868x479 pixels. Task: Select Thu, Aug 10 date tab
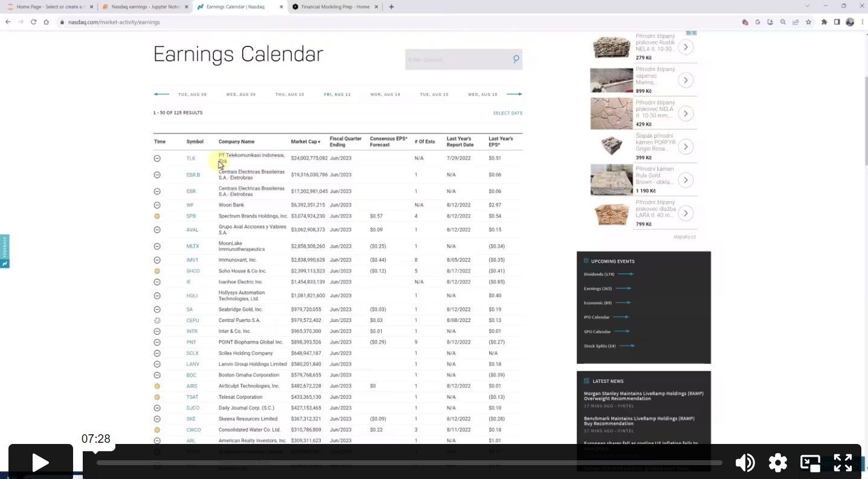(x=290, y=94)
